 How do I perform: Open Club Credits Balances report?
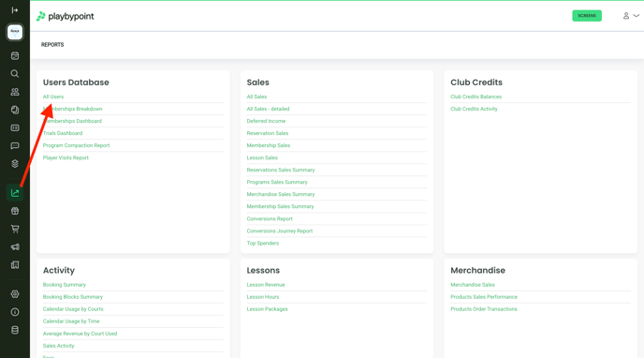pyautogui.click(x=476, y=97)
